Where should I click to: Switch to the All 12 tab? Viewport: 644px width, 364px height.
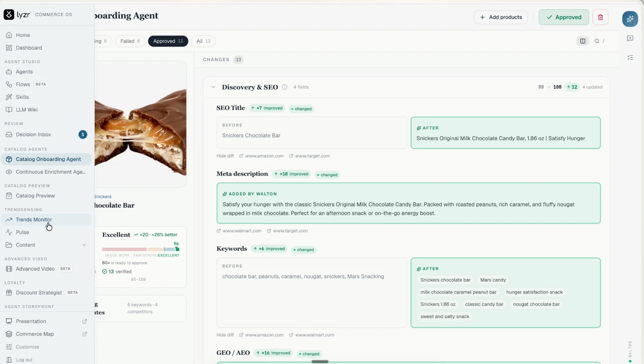[203, 41]
